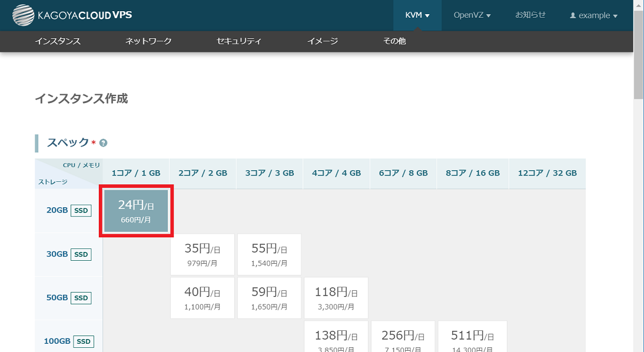Click the help question mark icon next to スペック
The image size is (644, 352).
pos(104,143)
